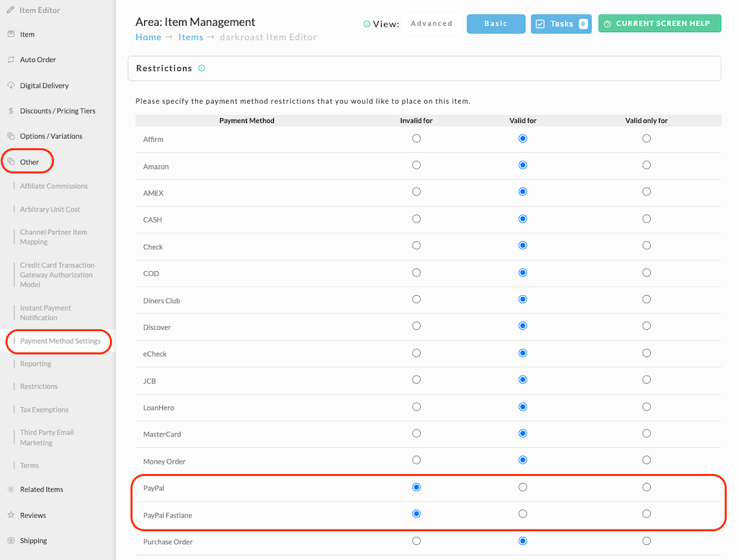Click the Valid only for column header
Viewport: 739px width, 560px height.
click(646, 121)
